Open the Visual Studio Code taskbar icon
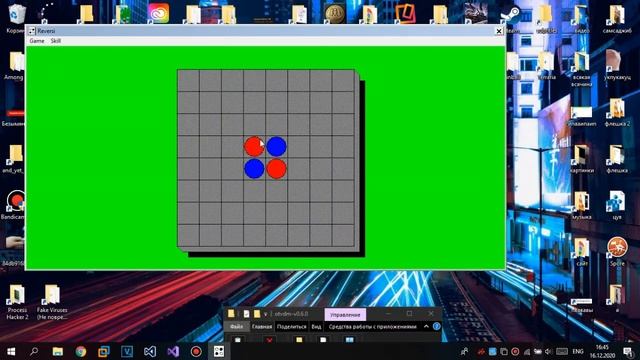Image resolution: width=640 pixels, height=360 pixels. click(x=150, y=351)
